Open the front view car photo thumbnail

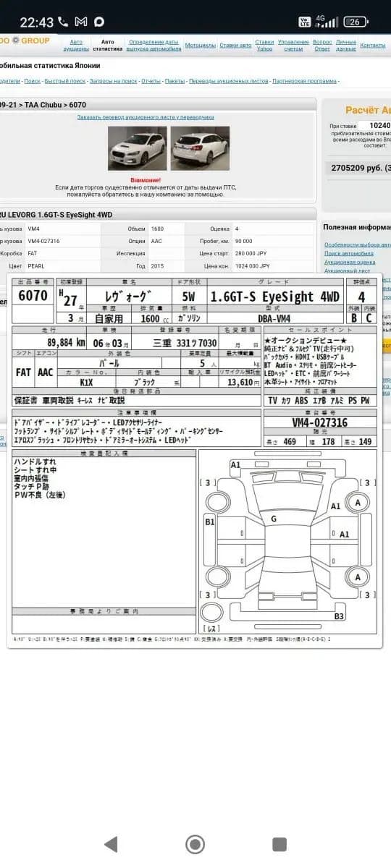point(138,148)
